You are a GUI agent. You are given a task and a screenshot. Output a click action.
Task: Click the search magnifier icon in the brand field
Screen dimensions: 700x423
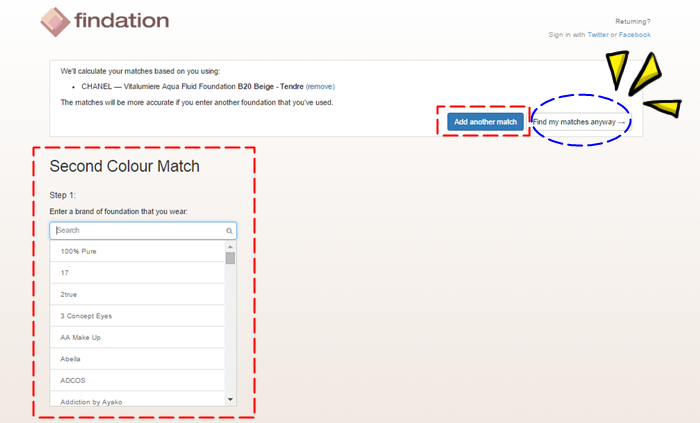[x=229, y=231]
